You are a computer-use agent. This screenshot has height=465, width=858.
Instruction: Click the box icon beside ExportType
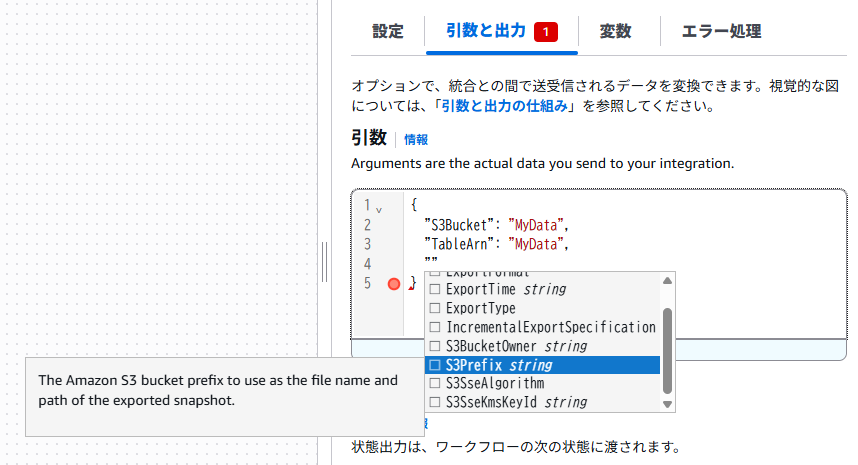pos(434,308)
